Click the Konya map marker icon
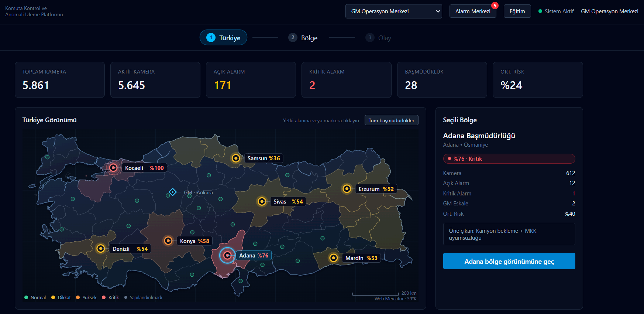The image size is (644, 314). click(x=168, y=241)
